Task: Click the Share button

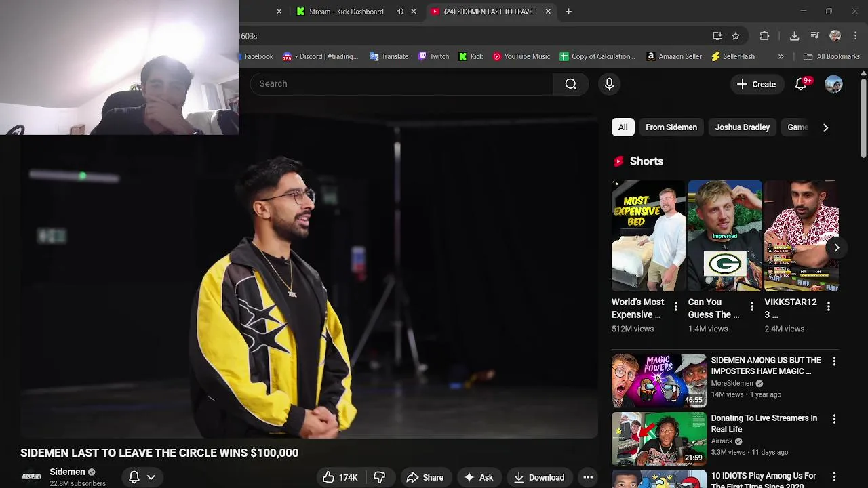Action: (425, 477)
